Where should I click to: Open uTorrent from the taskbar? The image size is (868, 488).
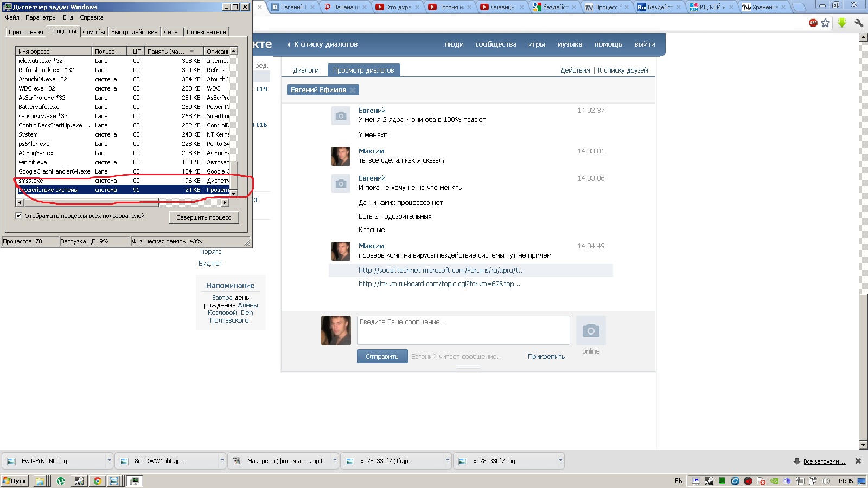61,481
